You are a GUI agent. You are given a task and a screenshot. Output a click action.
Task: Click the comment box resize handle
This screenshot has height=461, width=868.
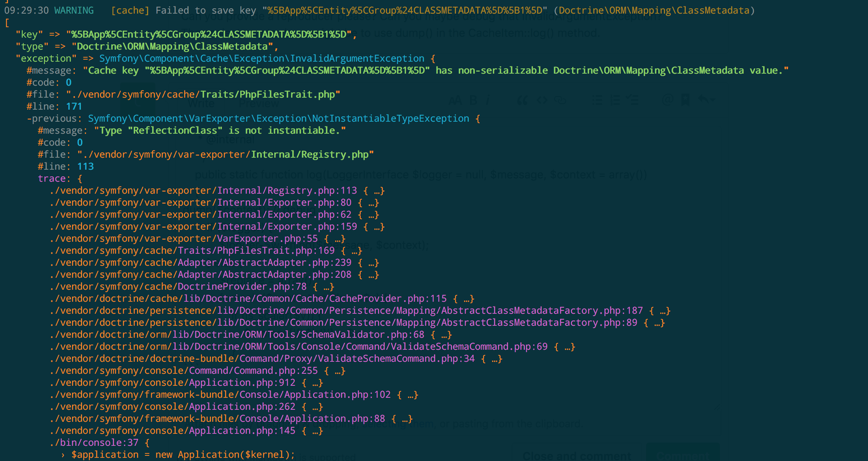click(x=717, y=407)
